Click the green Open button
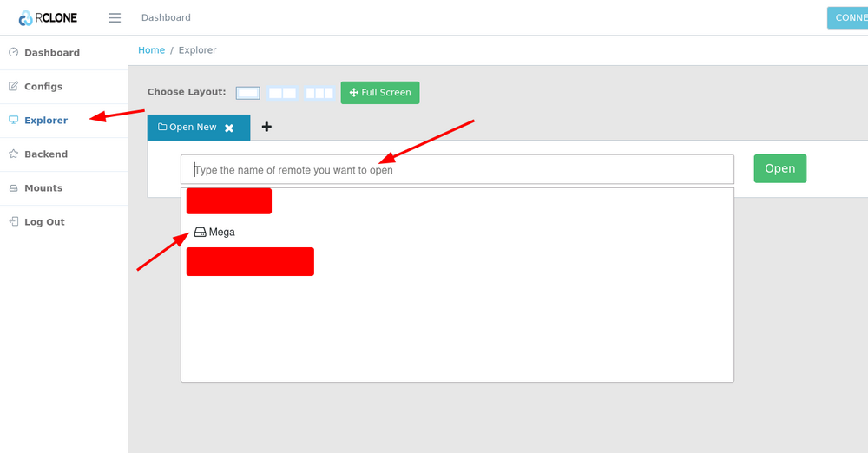Viewport: 868px width, 453px height. coord(780,168)
